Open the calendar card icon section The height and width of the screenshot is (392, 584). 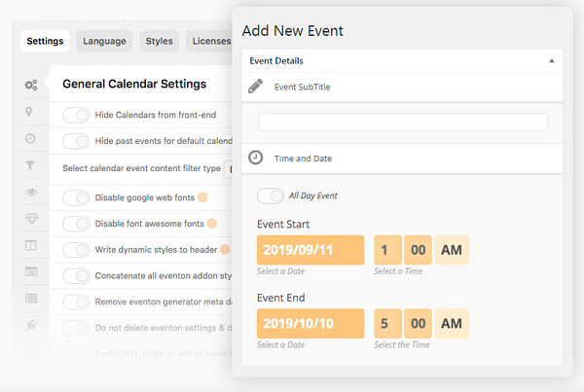click(31, 271)
